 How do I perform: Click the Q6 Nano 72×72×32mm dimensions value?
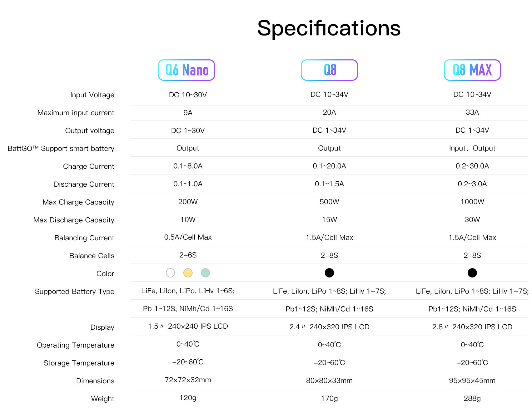188,380
